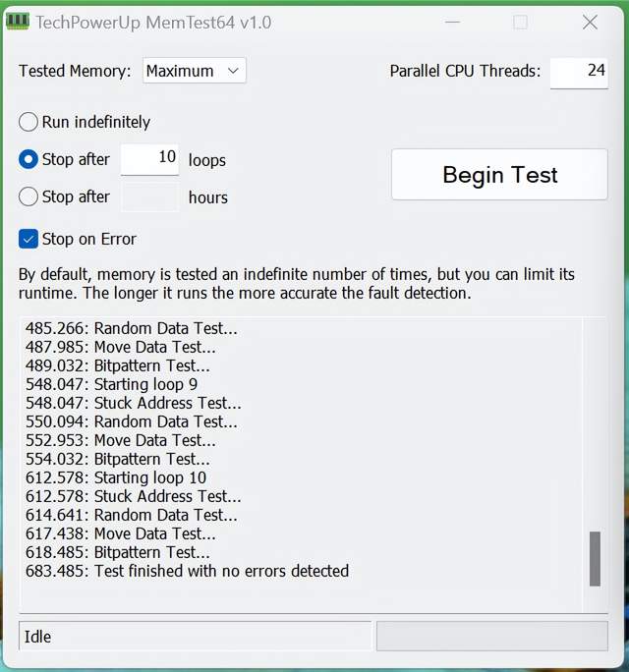Close the MemTest64 window

point(590,22)
